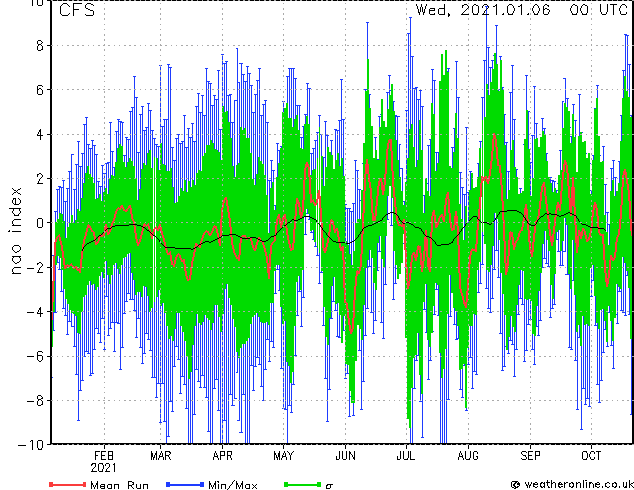The image size is (634, 490).
Task: Click the y-axis value -6
Action: (35, 356)
